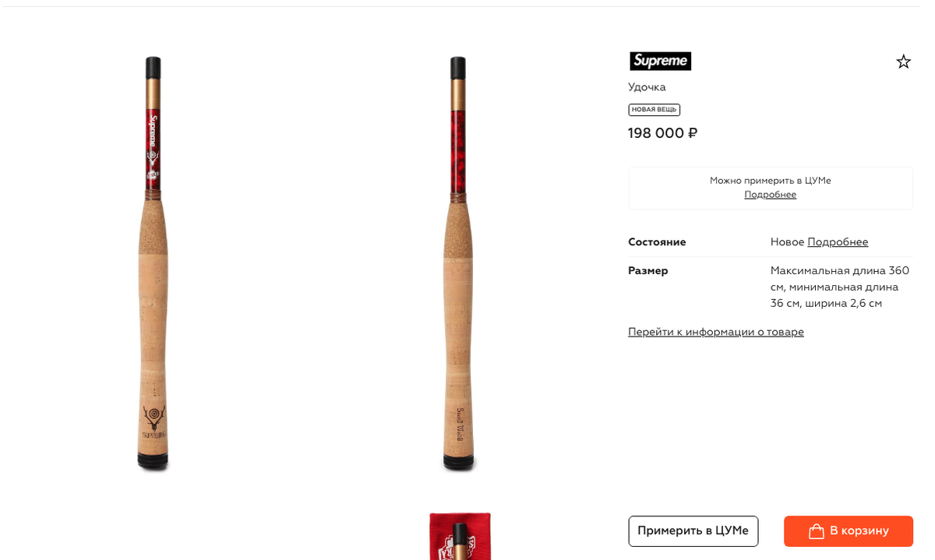
Task: Add the item with В корзину button
Action: click(x=849, y=531)
